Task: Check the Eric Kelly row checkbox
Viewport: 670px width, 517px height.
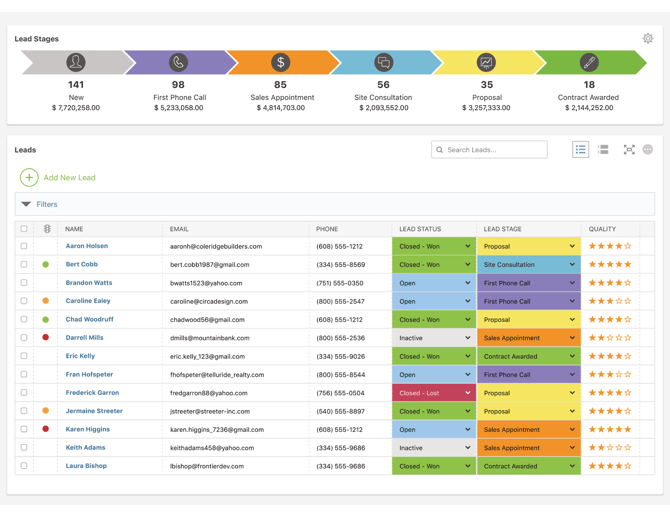Action: [24, 356]
